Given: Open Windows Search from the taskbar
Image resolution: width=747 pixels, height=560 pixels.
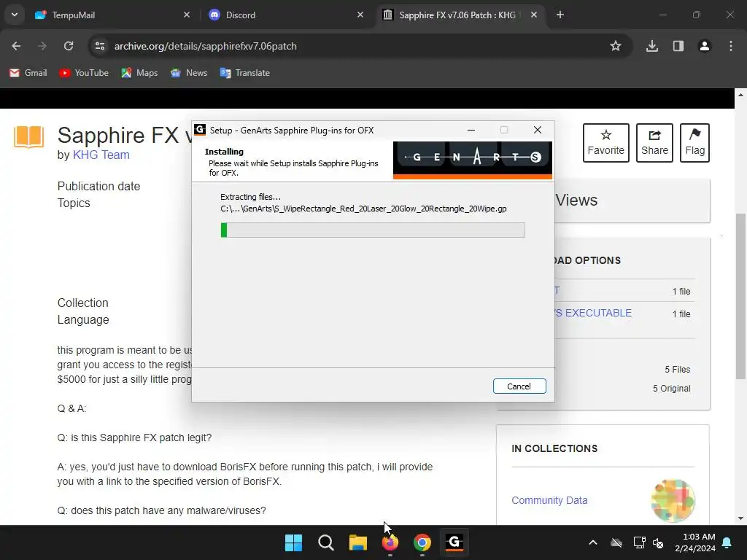Looking at the screenshot, I should pos(326,542).
